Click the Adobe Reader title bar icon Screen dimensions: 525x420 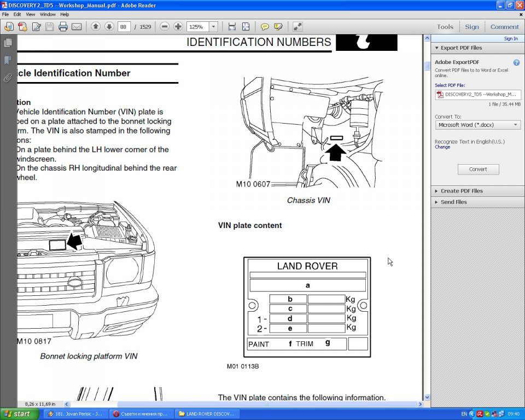point(4,5)
